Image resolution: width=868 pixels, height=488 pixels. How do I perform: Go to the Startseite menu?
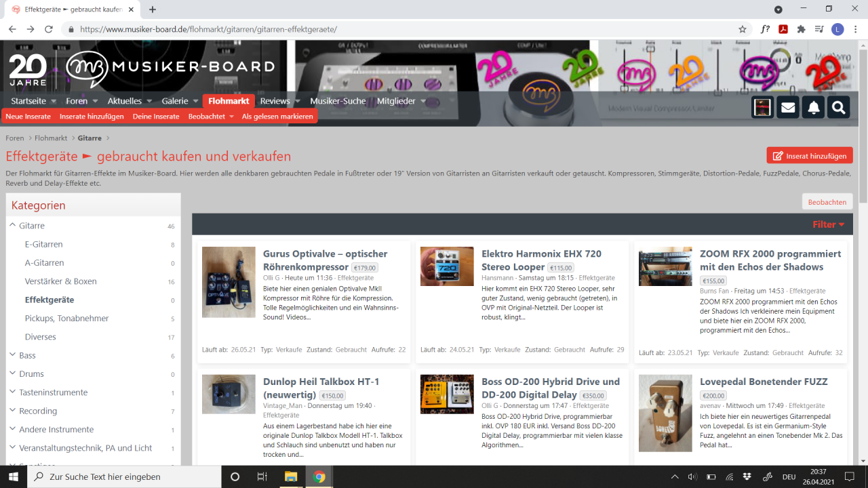(x=28, y=101)
